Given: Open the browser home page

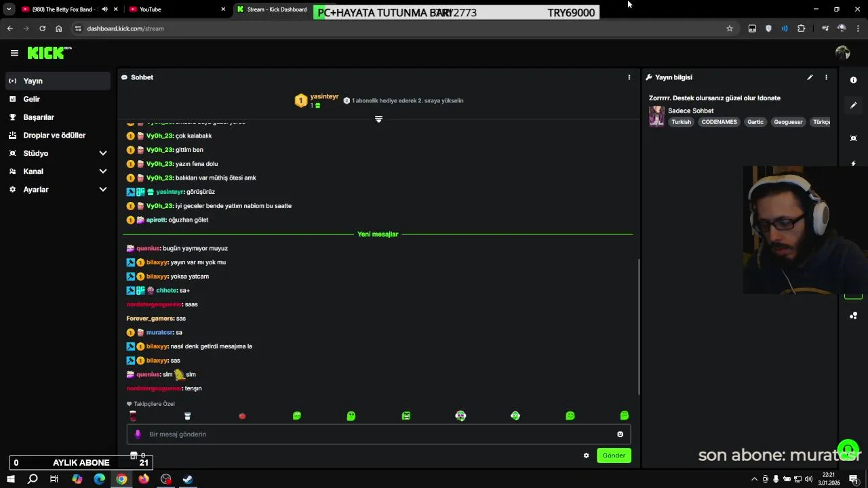Looking at the screenshot, I should point(58,28).
